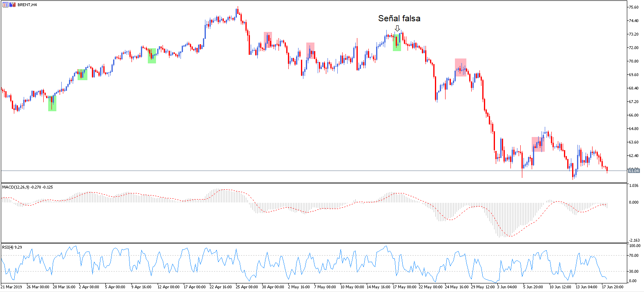Click the 75.60 price scale label

(634, 7)
